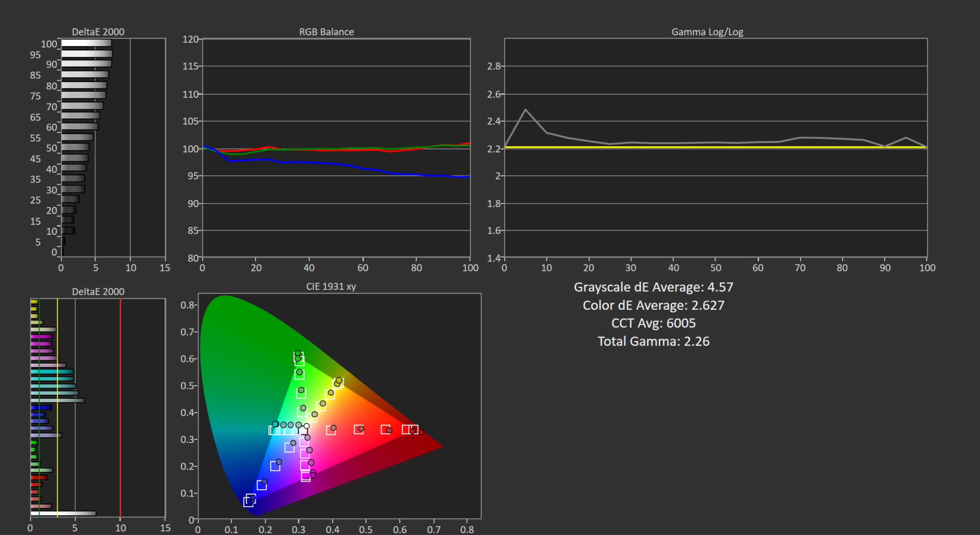Click the CIE 1931 xy chart title

[x=330, y=286]
